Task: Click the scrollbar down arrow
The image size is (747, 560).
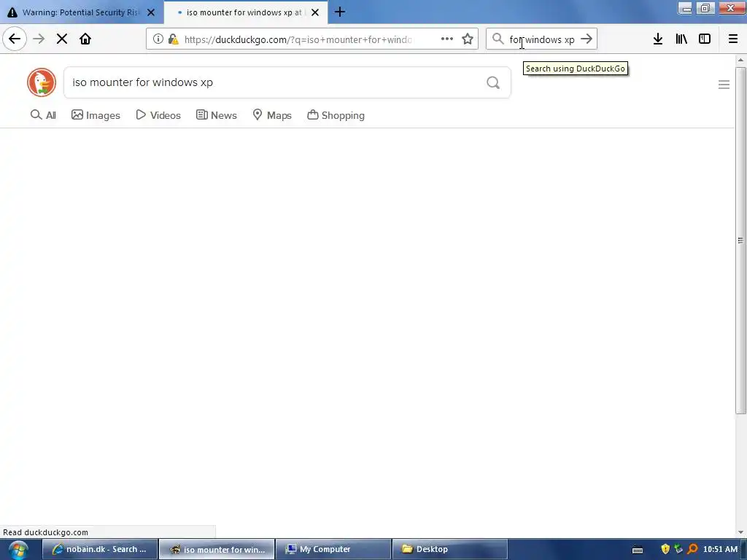Action: pos(740,532)
